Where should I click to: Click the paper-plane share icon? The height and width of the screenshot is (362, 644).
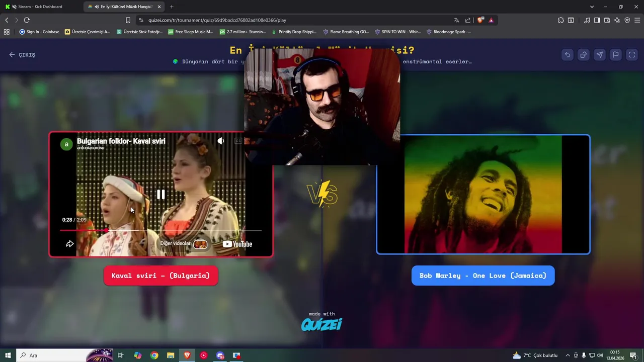(x=600, y=55)
